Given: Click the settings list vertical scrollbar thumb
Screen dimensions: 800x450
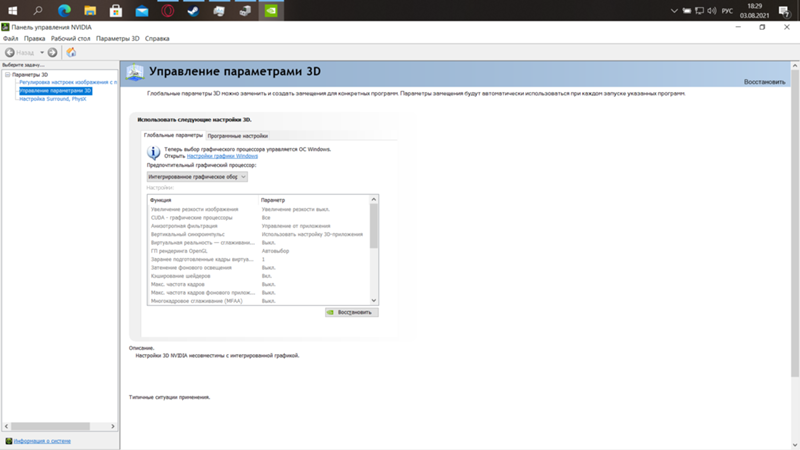Looking at the screenshot, I should [x=373, y=226].
